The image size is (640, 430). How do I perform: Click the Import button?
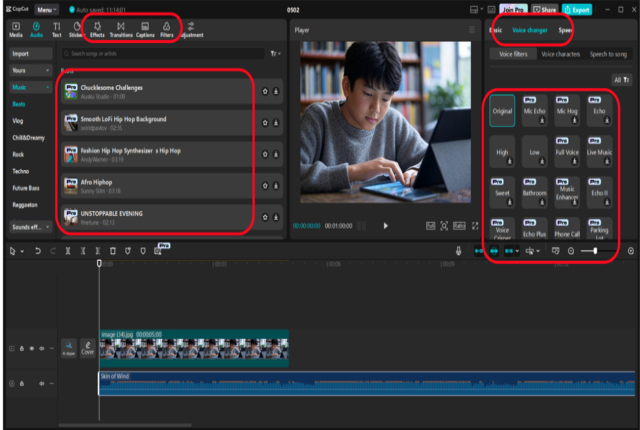click(x=31, y=53)
